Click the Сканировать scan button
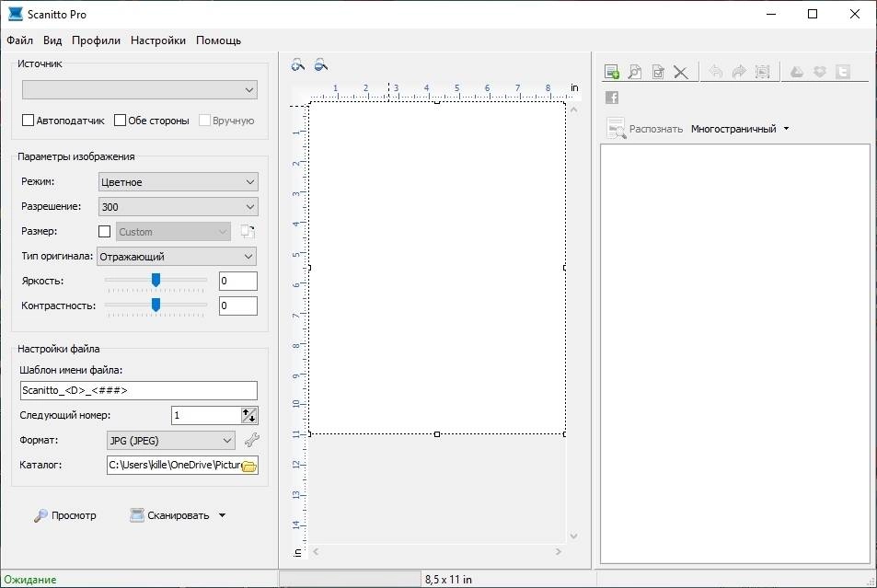 [169, 515]
